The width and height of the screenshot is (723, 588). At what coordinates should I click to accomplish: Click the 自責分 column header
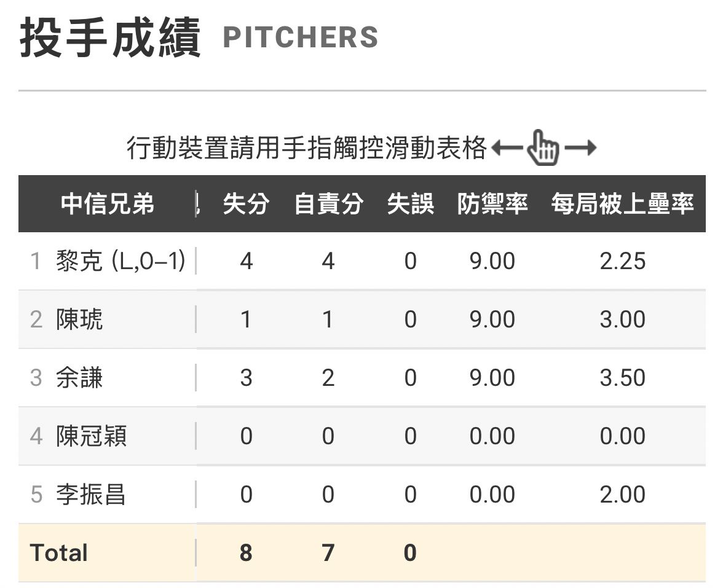(x=328, y=204)
